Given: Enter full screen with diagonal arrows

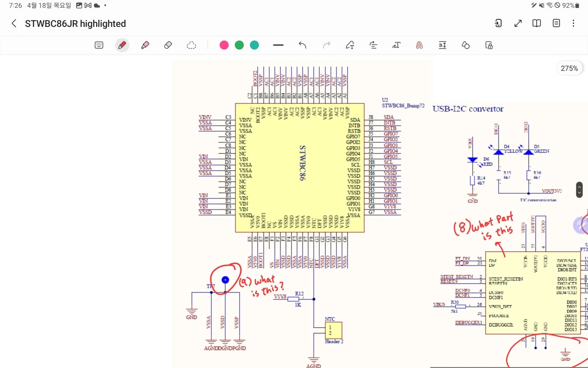Looking at the screenshot, I should pyautogui.click(x=518, y=24).
